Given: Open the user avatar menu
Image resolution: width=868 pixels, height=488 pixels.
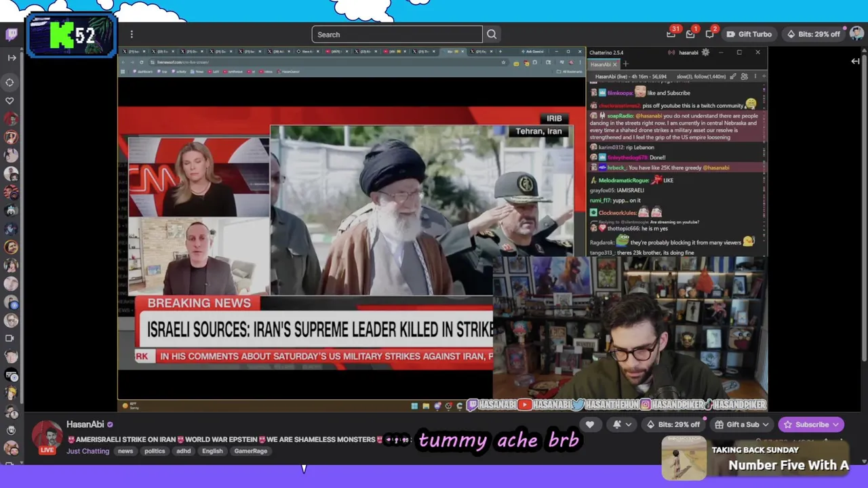Looking at the screenshot, I should click(856, 34).
